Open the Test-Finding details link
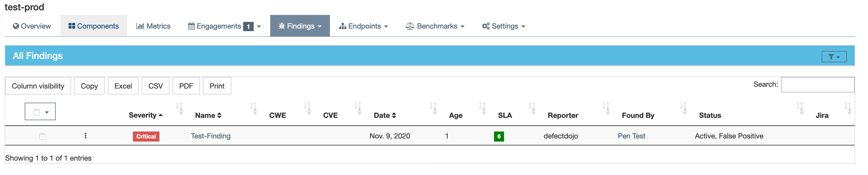 (x=210, y=136)
